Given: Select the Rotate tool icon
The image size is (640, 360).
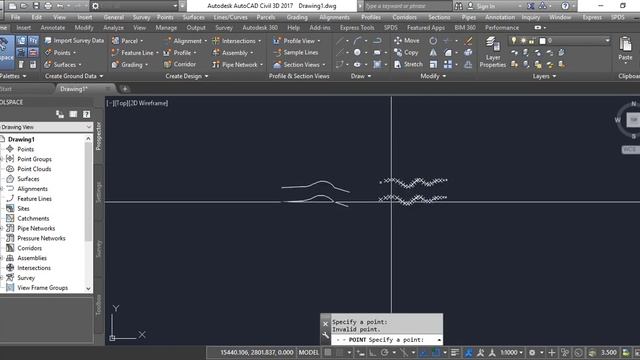Looking at the screenshot, I should [433, 40].
